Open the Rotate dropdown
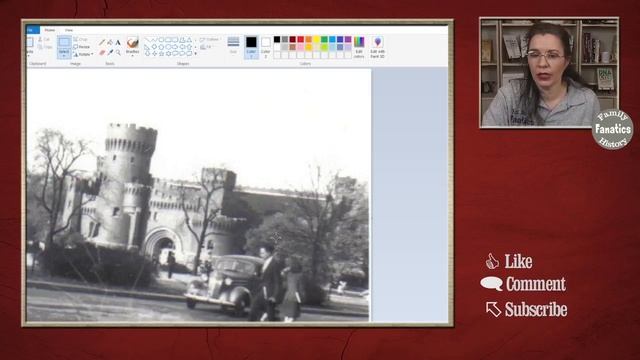The height and width of the screenshot is (360, 640). [83, 54]
